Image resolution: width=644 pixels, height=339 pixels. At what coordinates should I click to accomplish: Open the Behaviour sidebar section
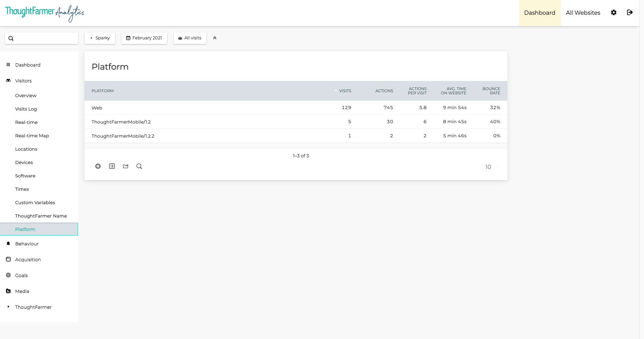(x=27, y=244)
